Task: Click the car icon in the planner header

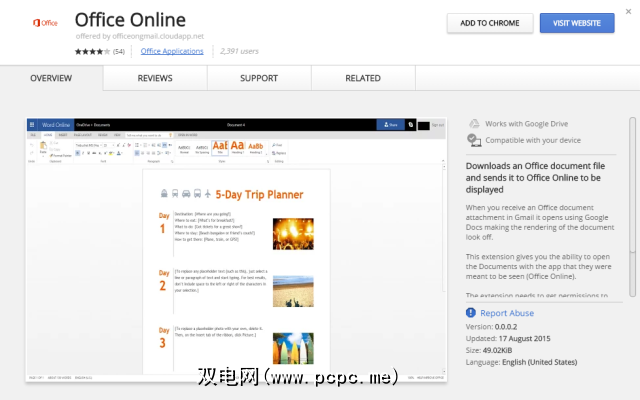Action: [x=186, y=193]
